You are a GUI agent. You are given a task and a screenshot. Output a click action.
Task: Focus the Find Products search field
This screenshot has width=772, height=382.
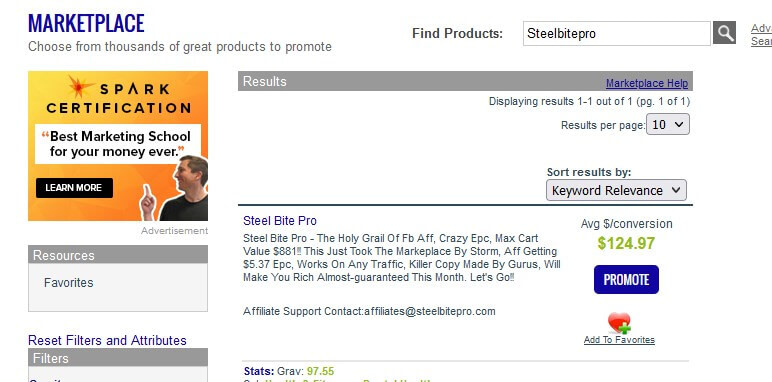(616, 33)
